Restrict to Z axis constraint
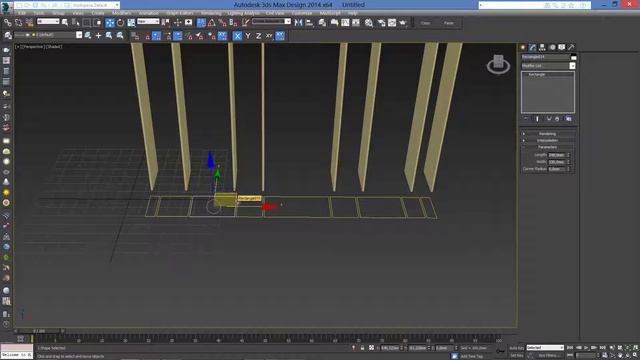Image resolution: width=640 pixels, height=360 pixels. tap(258, 36)
